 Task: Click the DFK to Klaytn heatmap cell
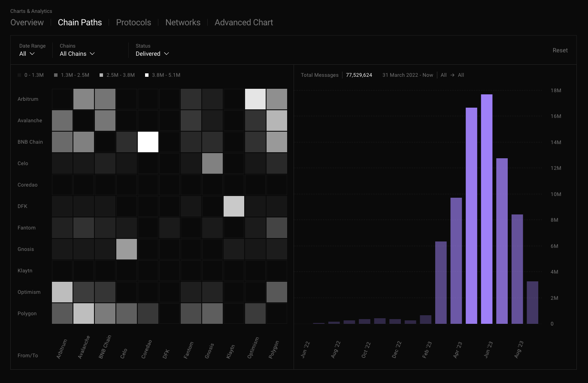pyautogui.click(x=233, y=206)
